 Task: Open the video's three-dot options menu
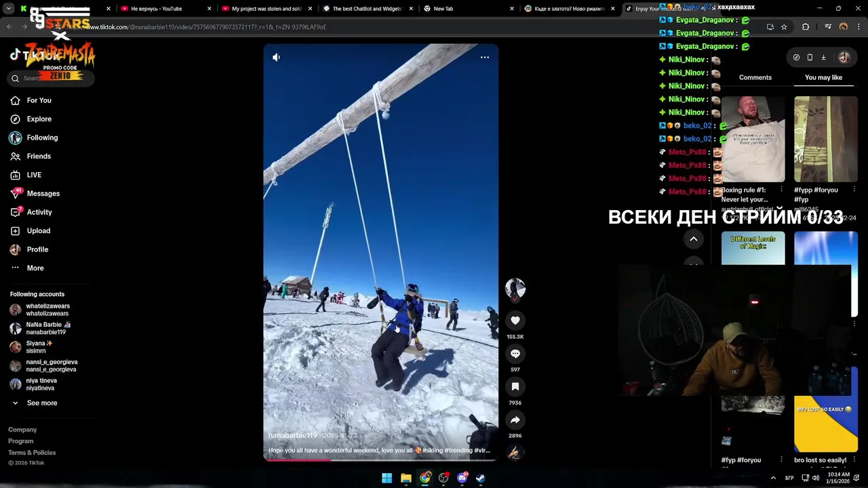(x=485, y=58)
